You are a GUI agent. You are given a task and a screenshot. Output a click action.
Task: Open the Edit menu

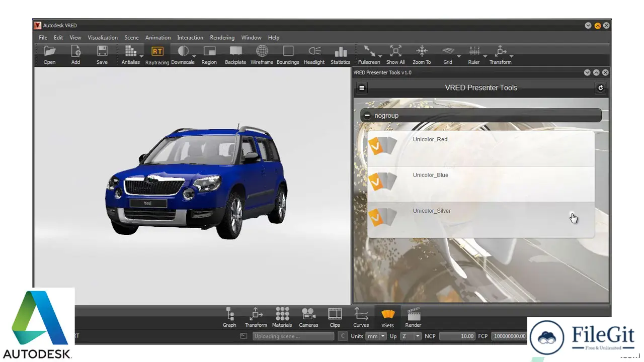click(x=59, y=38)
